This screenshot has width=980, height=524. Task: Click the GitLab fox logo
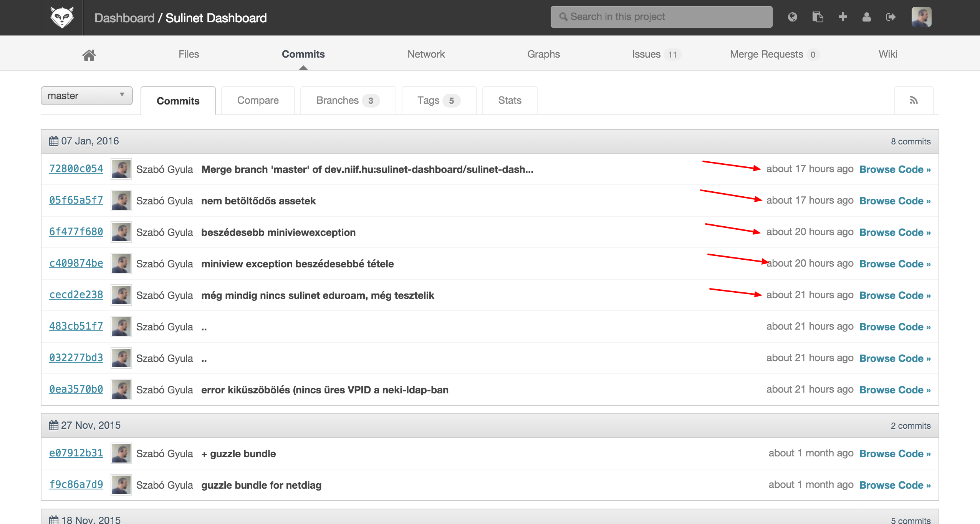62,18
